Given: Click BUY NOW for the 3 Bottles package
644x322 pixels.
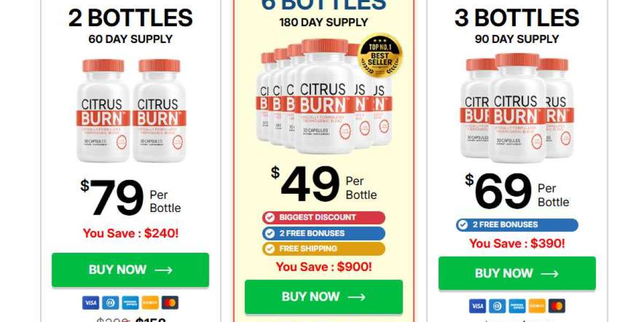Looking at the screenshot, I should 517,273.
